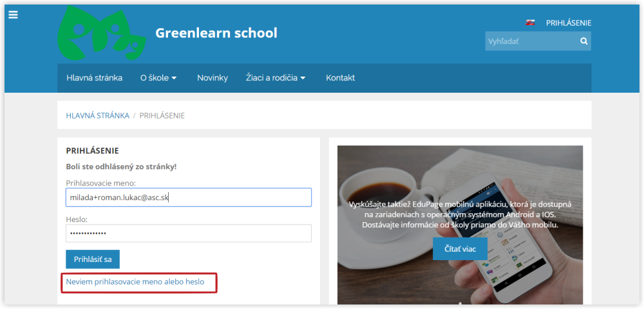Click the PRIHLÁSENIE form heading

click(92, 151)
